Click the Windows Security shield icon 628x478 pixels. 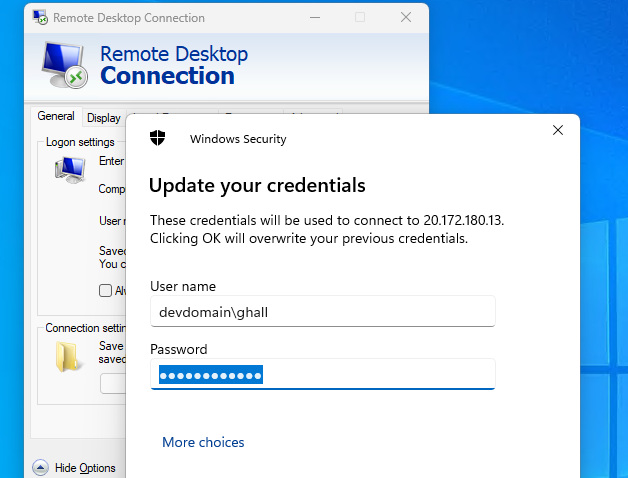[x=157, y=138]
